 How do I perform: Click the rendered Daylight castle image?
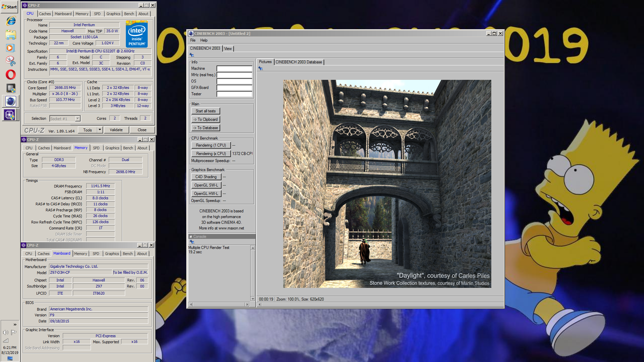387,184
